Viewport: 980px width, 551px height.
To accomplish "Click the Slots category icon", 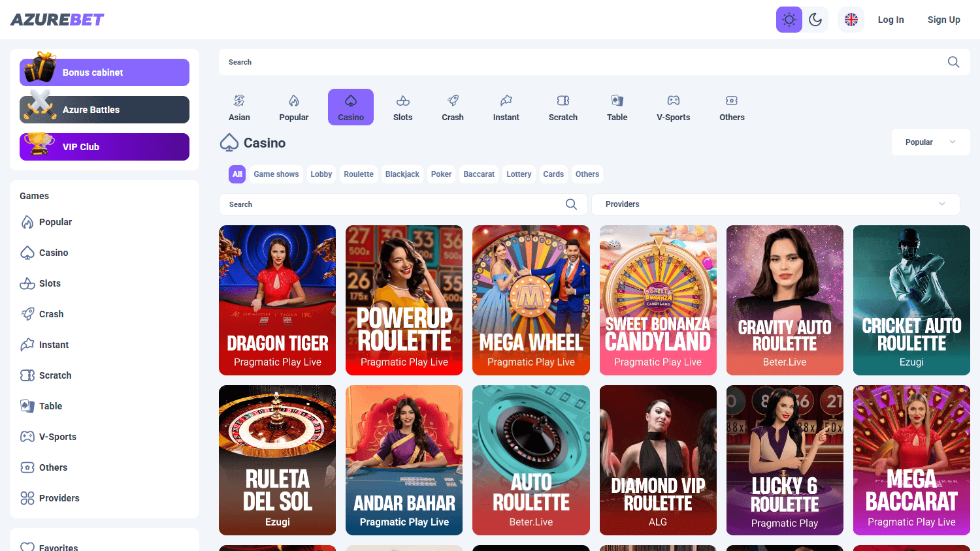I will [402, 106].
